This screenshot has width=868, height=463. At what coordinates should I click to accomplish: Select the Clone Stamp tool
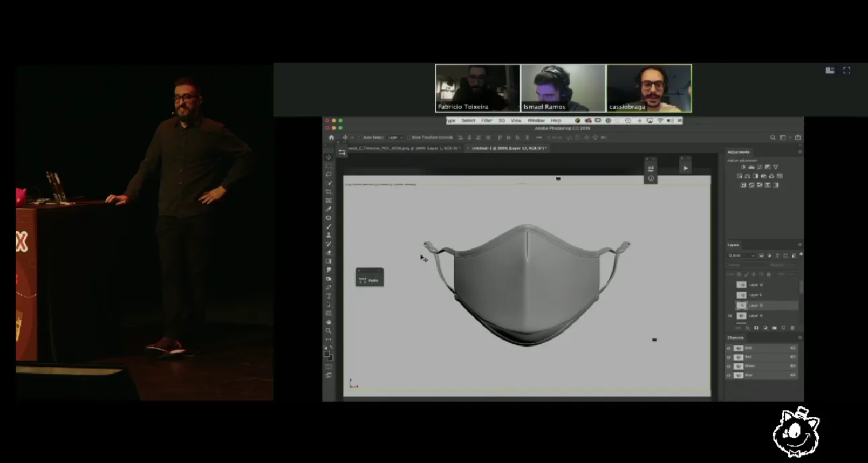coord(329,236)
